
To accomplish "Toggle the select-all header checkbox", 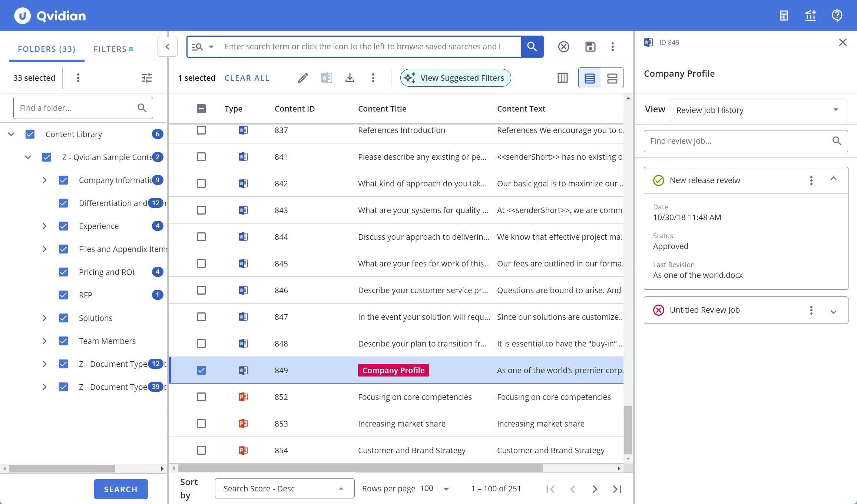I will tap(201, 109).
